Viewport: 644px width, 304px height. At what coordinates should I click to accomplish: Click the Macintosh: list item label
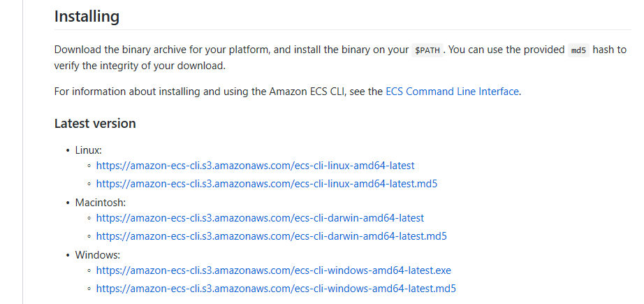click(101, 202)
